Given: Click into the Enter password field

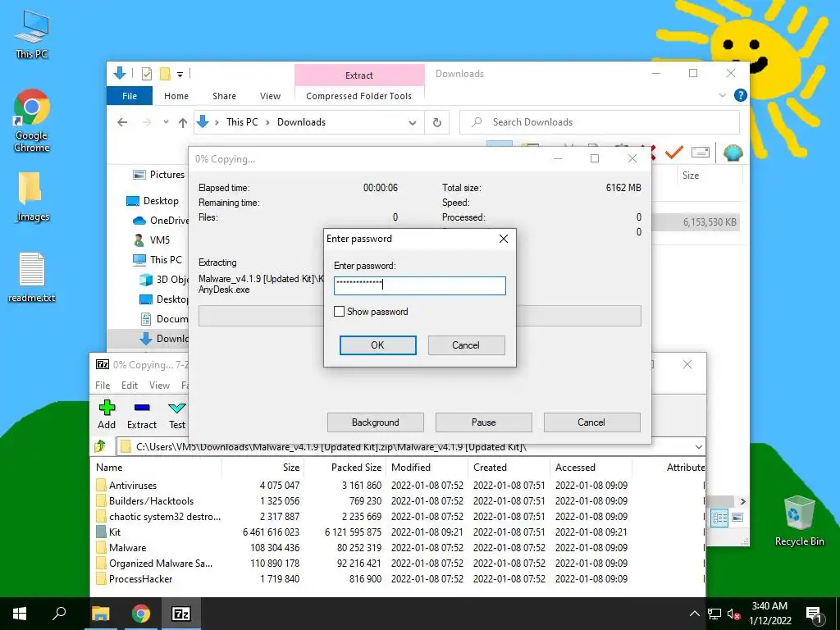Looking at the screenshot, I should [419, 285].
